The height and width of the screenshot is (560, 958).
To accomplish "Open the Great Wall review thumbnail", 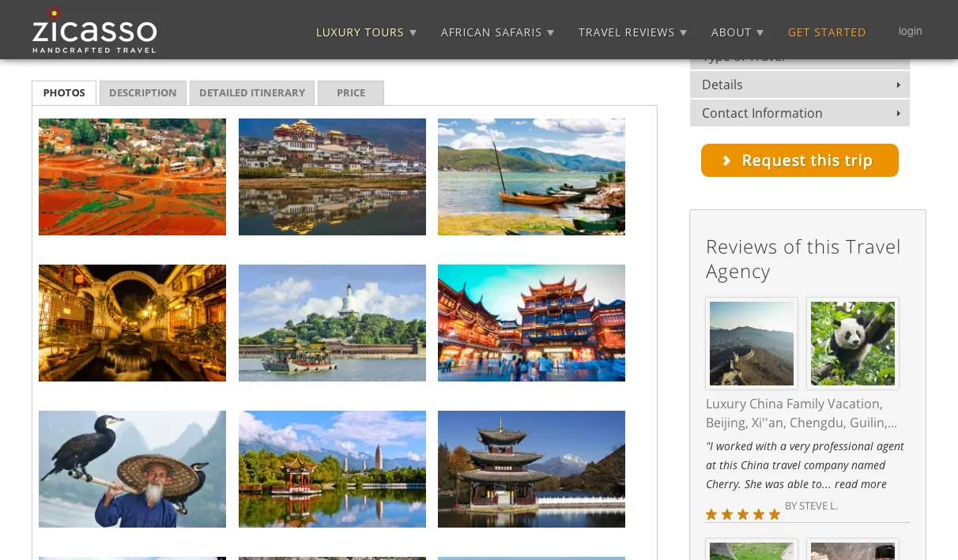I will click(x=752, y=344).
